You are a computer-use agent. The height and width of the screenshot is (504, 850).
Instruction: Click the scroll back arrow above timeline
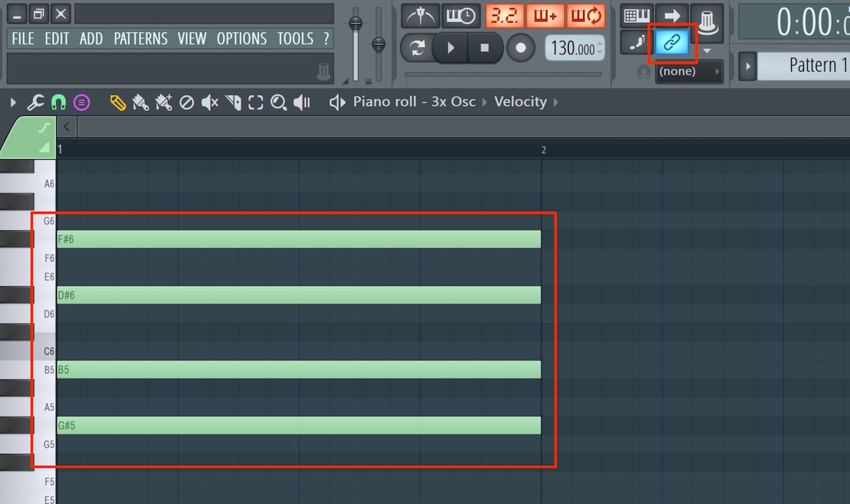pyautogui.click(x=67, y=126)
